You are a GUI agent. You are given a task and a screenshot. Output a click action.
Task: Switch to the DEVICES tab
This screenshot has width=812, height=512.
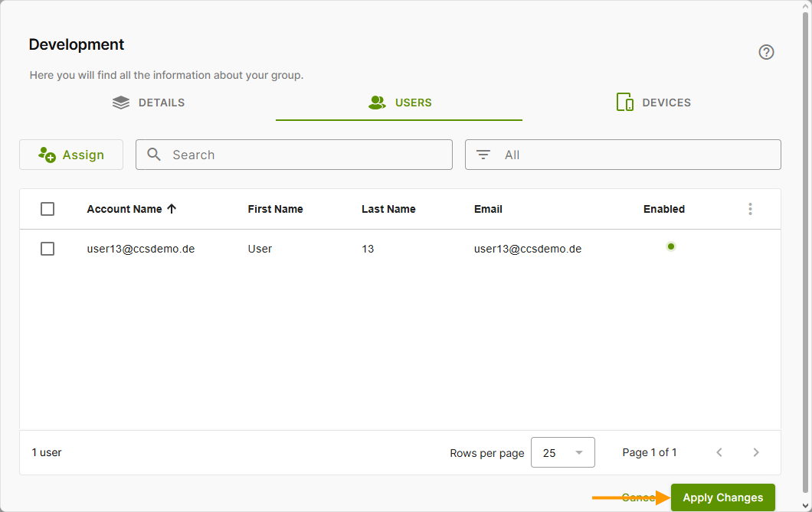[x=653, y=103]
